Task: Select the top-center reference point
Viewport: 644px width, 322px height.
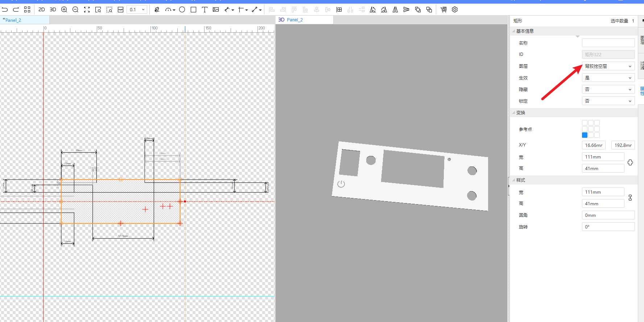Action: click(591, 123)
